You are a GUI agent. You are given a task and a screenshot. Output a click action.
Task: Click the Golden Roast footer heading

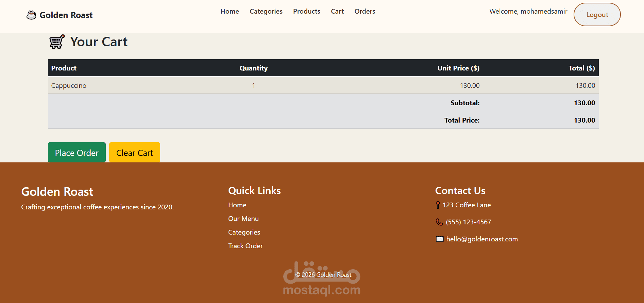coord(57,192)
